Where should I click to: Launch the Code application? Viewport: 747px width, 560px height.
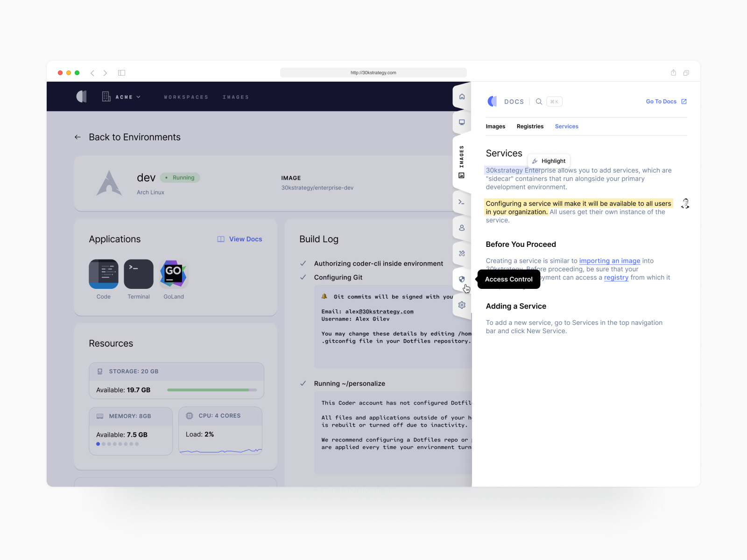tap(103, 274)
